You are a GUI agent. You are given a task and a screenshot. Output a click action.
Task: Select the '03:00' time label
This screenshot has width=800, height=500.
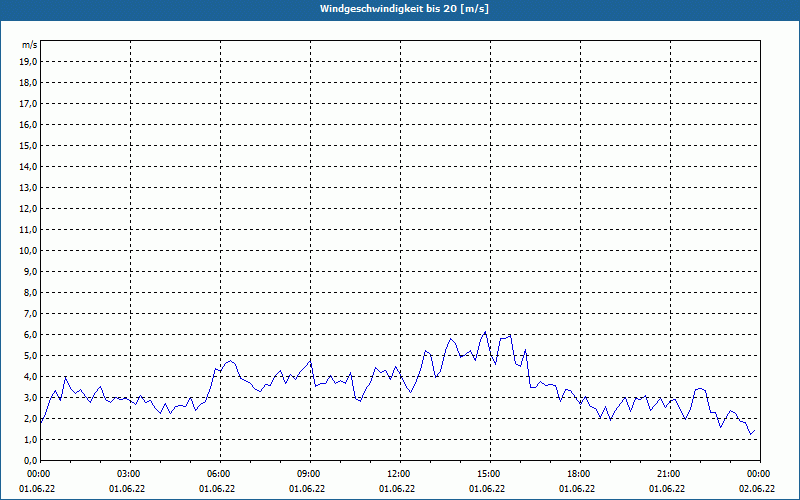[x=129, y=474]
